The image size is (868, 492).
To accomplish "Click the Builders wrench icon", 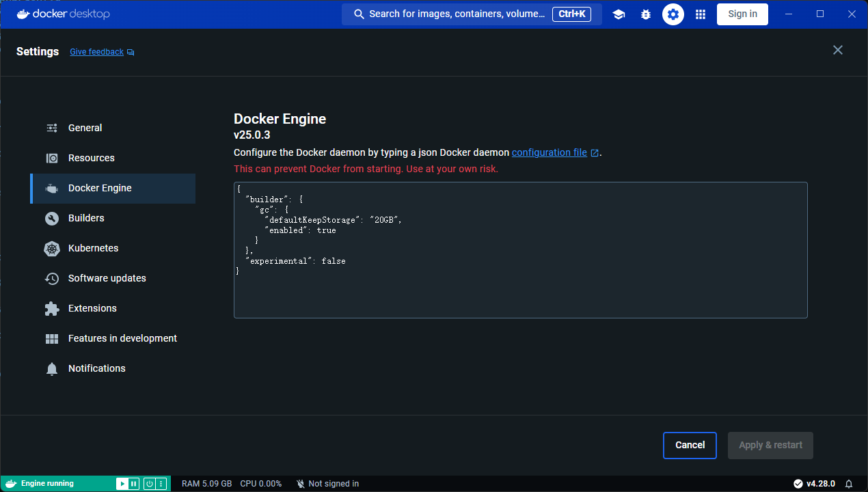I will pyautogui.click(x=52, y=219).
